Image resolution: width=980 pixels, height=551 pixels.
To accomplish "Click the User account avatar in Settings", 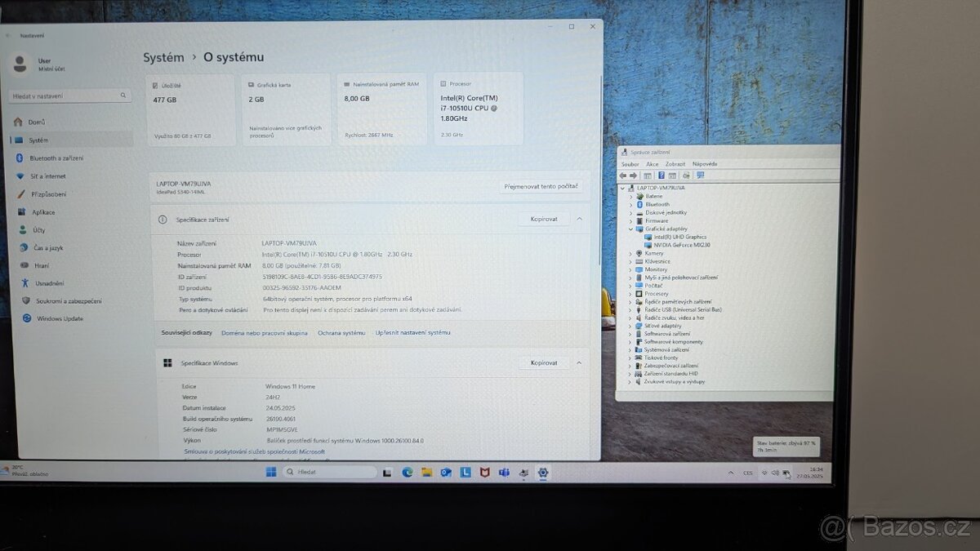I will click(18, 64).
